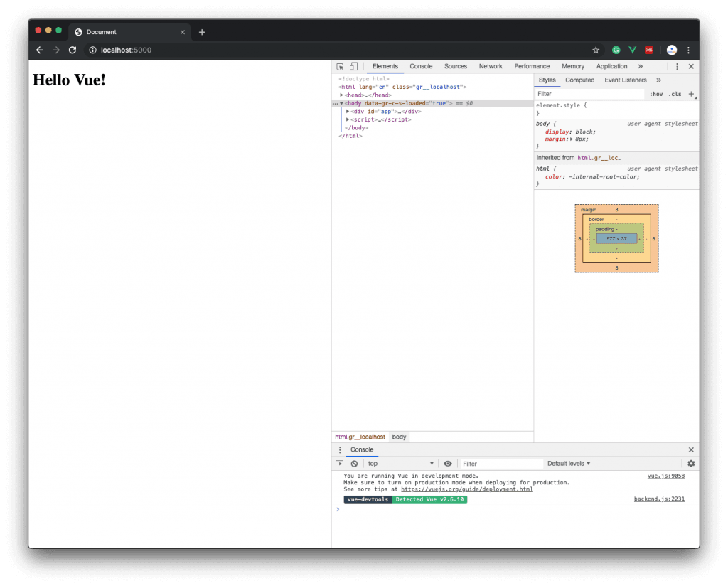Toggle the device toolbar icon
This screenshot has width=728, height=586.
pos(354,66)
